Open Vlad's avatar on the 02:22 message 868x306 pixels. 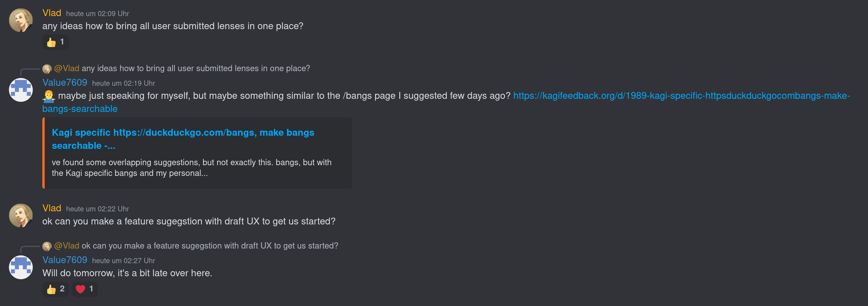point(21,216)
